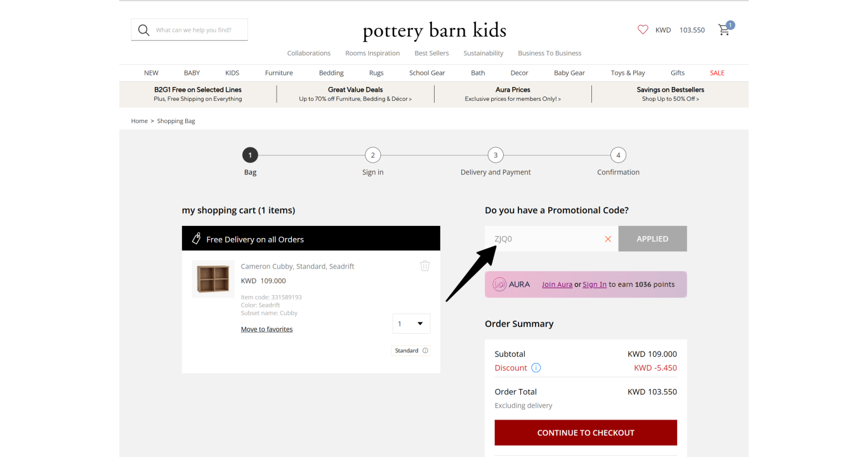Open the item quantity dropdown
Image resolution: width=868 pixels, height=457 pixels.
click(411, 324)
